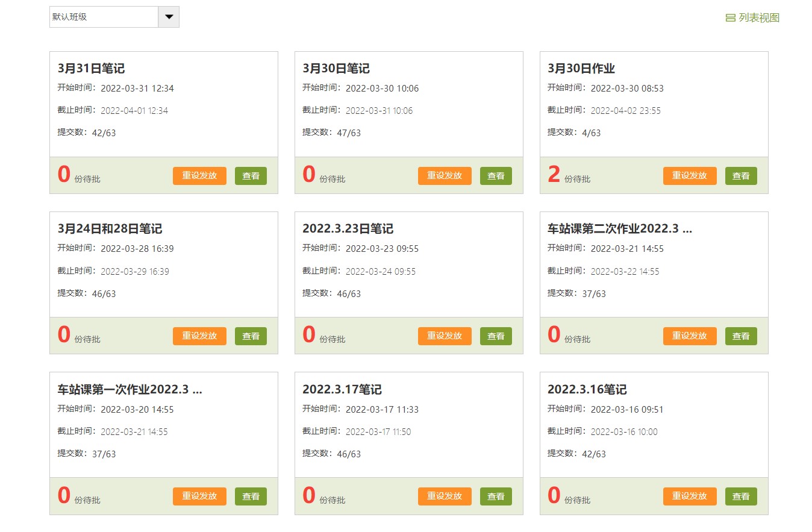The height and width of the screenshot is (532, 812).
Task: Reset distribution of 2022.3.23日笔记
Action: coord(445,336)
